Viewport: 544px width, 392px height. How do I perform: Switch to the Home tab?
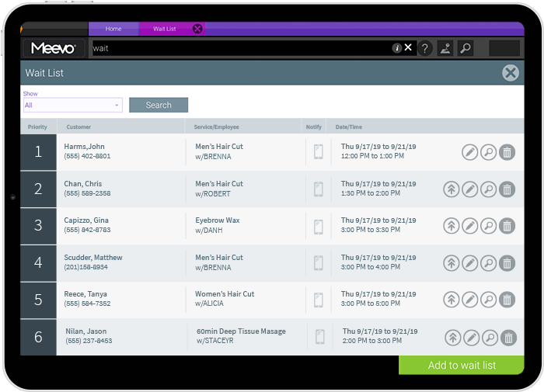click(x=113, y=29)
